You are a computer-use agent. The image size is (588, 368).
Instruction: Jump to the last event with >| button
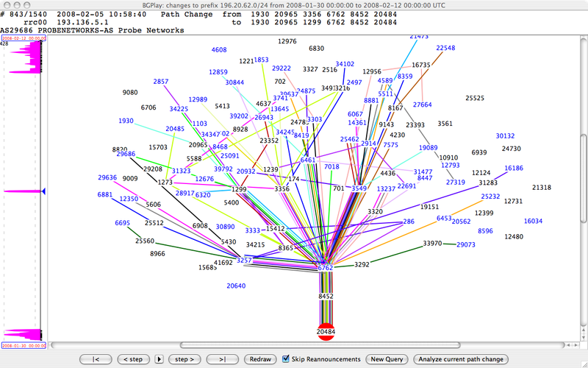(221, 359)
